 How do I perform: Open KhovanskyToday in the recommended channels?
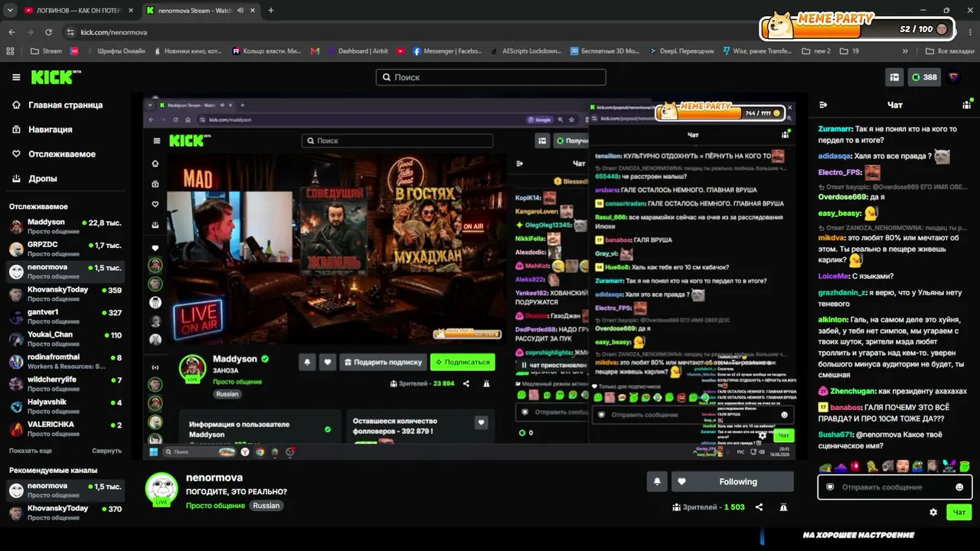[x=65, y=513]
